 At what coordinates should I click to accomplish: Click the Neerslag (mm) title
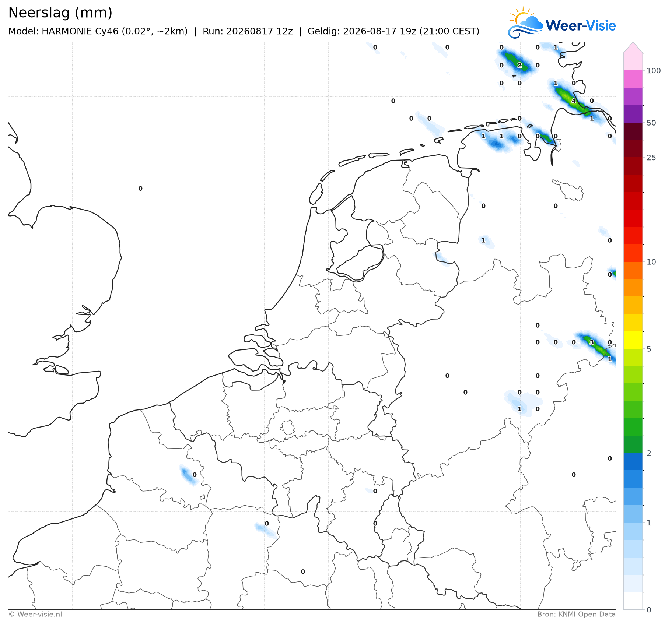[x=60, y=13]
